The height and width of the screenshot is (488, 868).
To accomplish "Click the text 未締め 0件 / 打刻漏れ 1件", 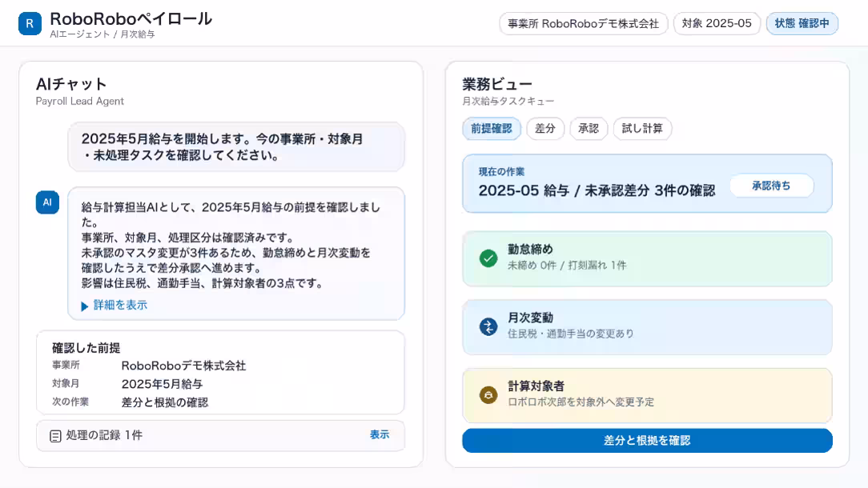I will [x=567, y=266].
